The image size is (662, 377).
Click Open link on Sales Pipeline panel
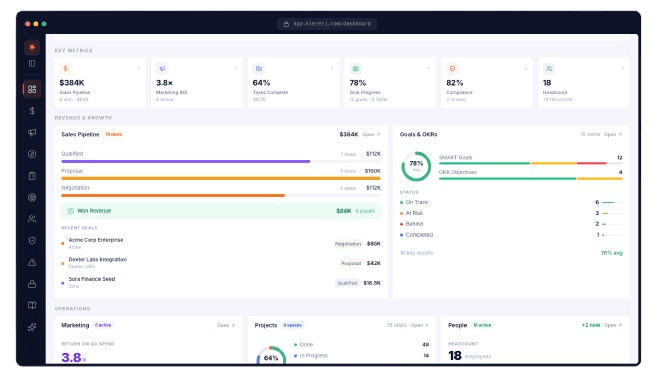pos(371,134)
